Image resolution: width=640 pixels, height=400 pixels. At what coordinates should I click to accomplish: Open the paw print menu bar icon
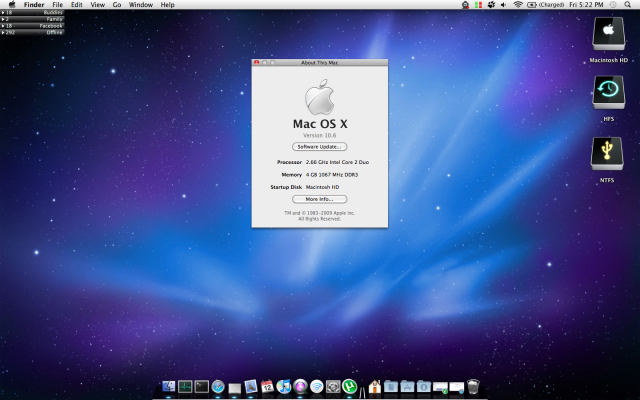click(491, 4)
